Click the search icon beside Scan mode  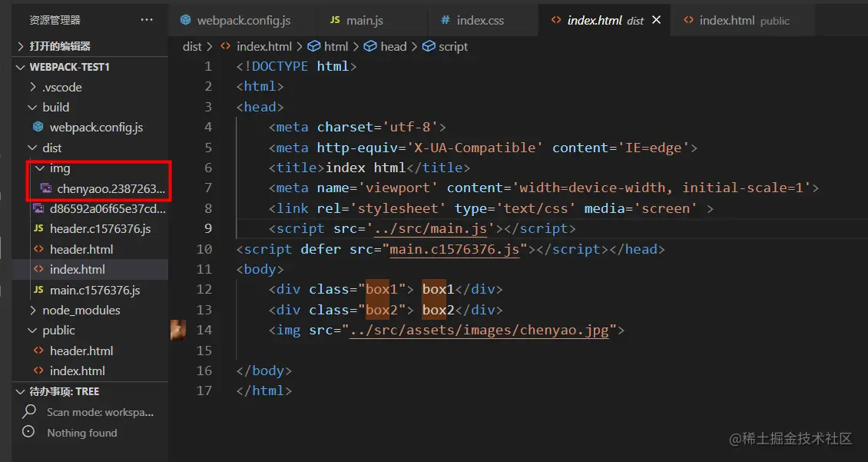coord(28,411)
